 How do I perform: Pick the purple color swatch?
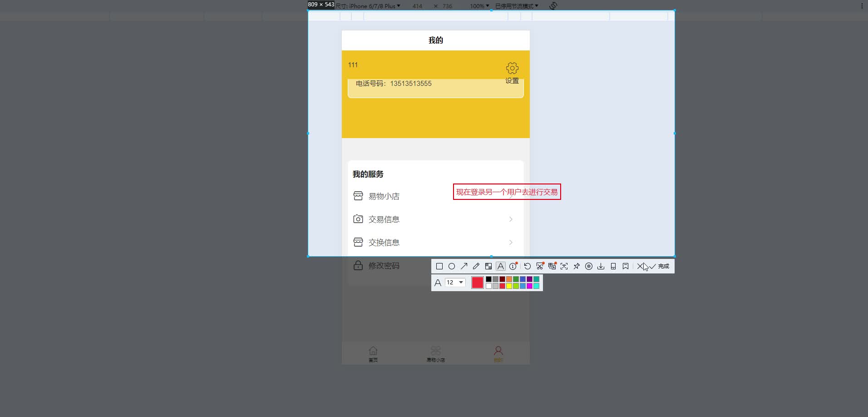(529, 279)
